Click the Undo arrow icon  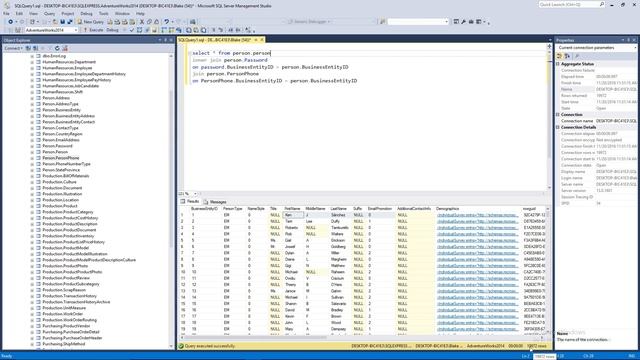(x=167, y=22)
